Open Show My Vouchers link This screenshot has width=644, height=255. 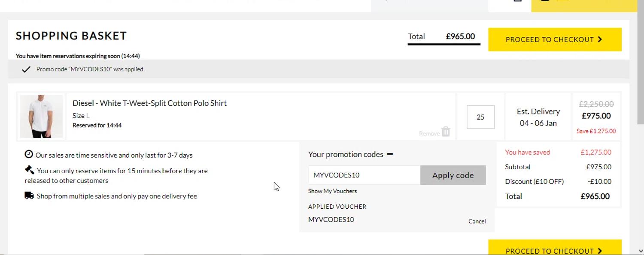[332, 191]
